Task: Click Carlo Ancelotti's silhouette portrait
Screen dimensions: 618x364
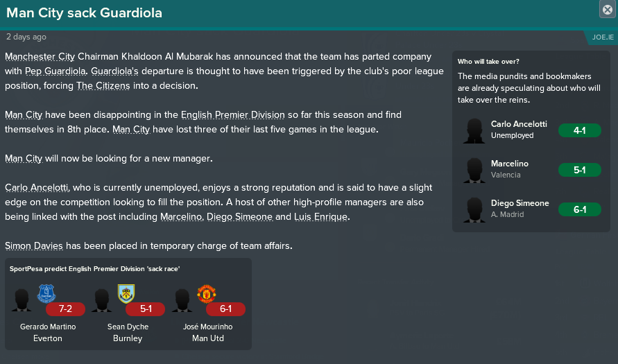Action: [474, 130]
